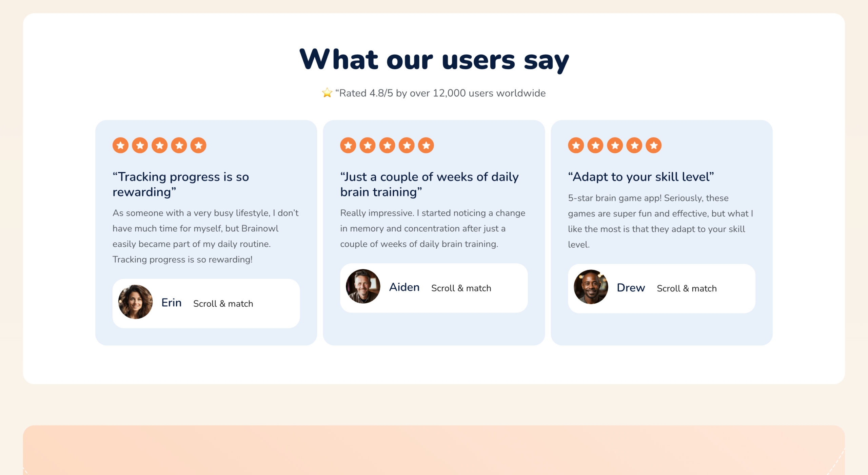Click the "Tracking progress is so rewarding" review title

181,184
